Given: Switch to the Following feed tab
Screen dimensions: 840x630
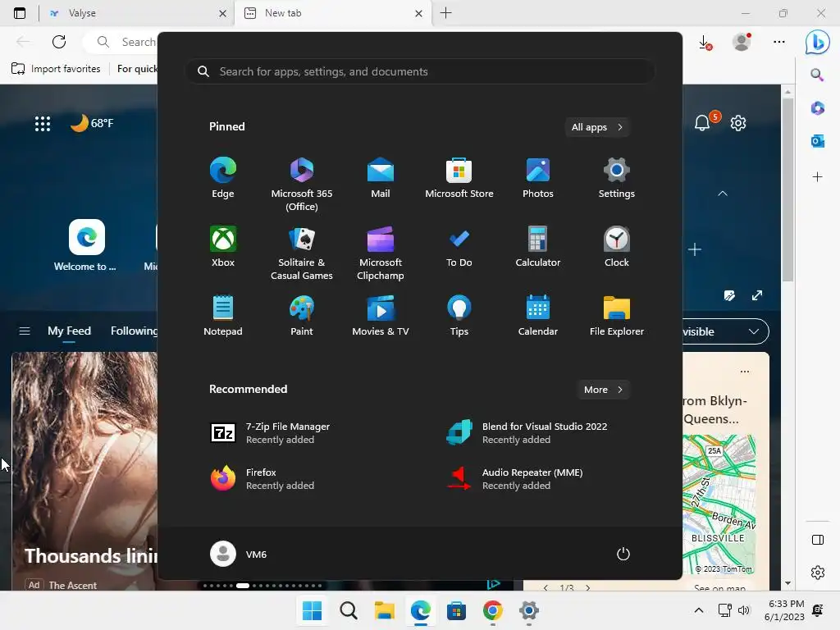Looking at the screenshot, I should [x=134, y=331].
